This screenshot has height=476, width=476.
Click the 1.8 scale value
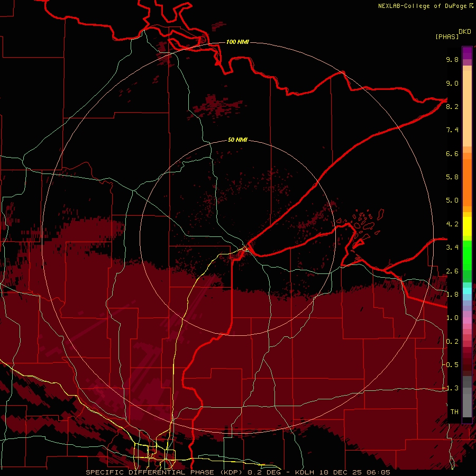452,295
